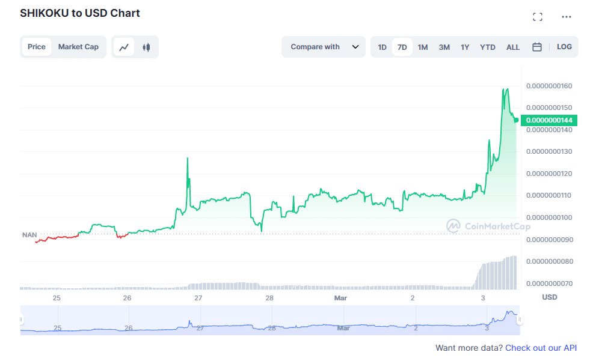Viewport: 593px width, 364px height.
Task: Expand the Compare with dropdown
Action: coord(324,47)
